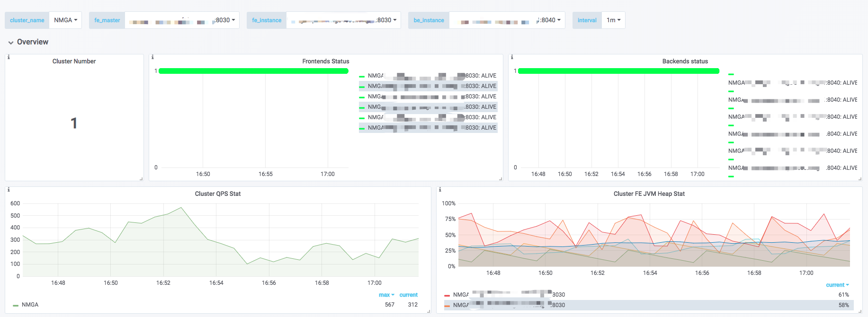Sort JVM Heap legend by current column
Viewport: 868px width, 317px height.
point(837,285)
